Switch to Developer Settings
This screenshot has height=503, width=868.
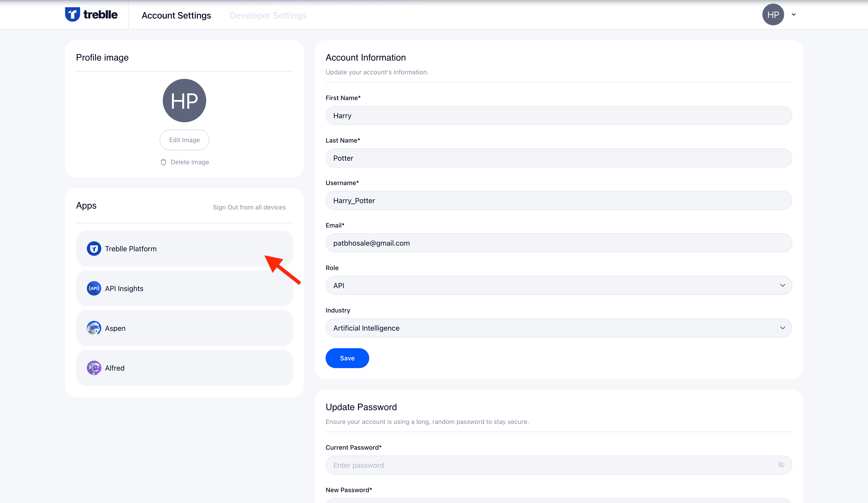268,15
